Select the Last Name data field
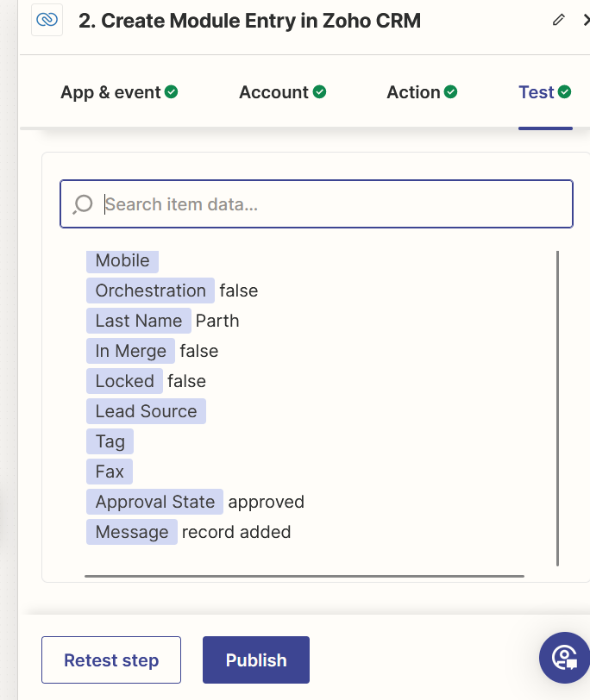 tap(138, 321)
